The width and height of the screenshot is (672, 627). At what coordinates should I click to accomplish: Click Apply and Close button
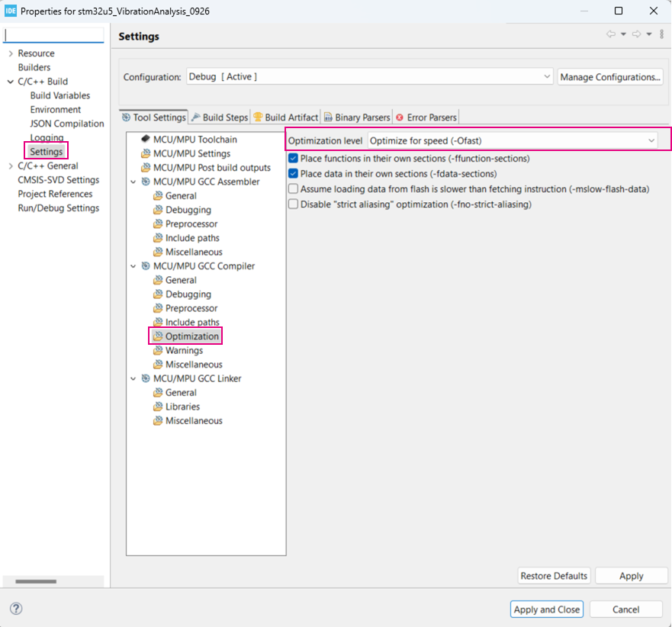tap(547, 609)
